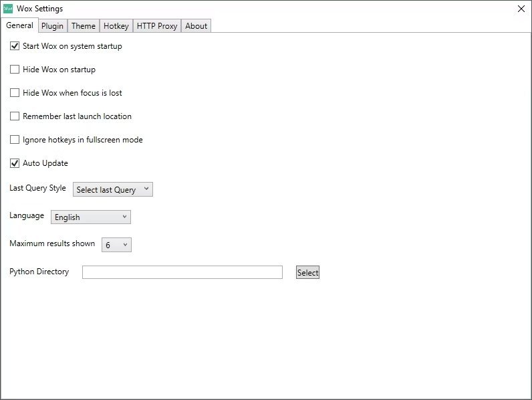Expand the Maximum results shown dropdown
The height and width of the screenshot is (400, 532).
pyautogui.click(x=116, y=245)
